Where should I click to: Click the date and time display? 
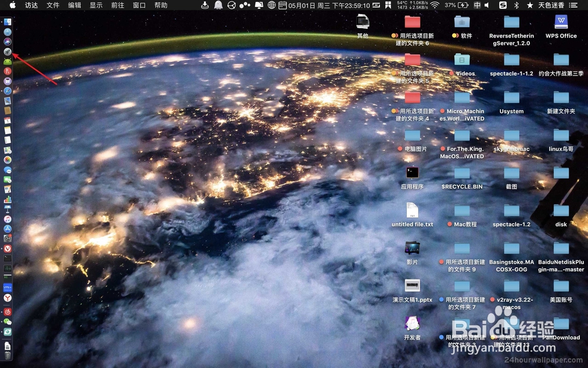click(x=329, y=5)
